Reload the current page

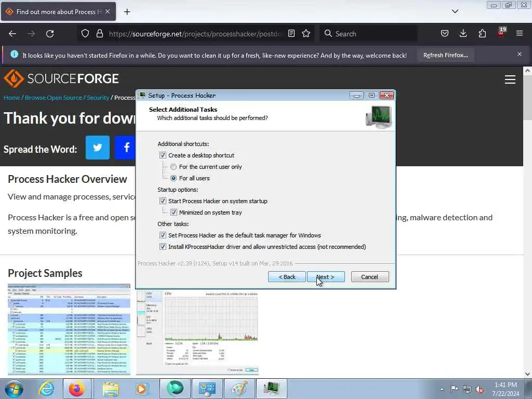click(x=50, y=34)
